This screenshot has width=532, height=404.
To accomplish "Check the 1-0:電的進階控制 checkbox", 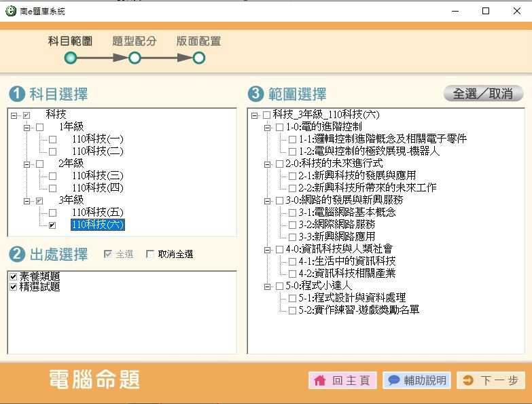I will pyautogui.click(x=279, y=128).
